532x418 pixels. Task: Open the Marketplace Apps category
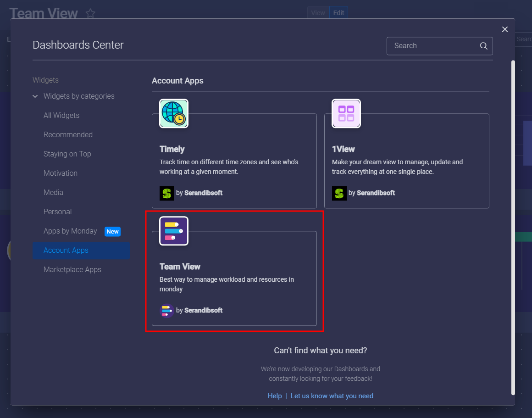pos(72,270)
